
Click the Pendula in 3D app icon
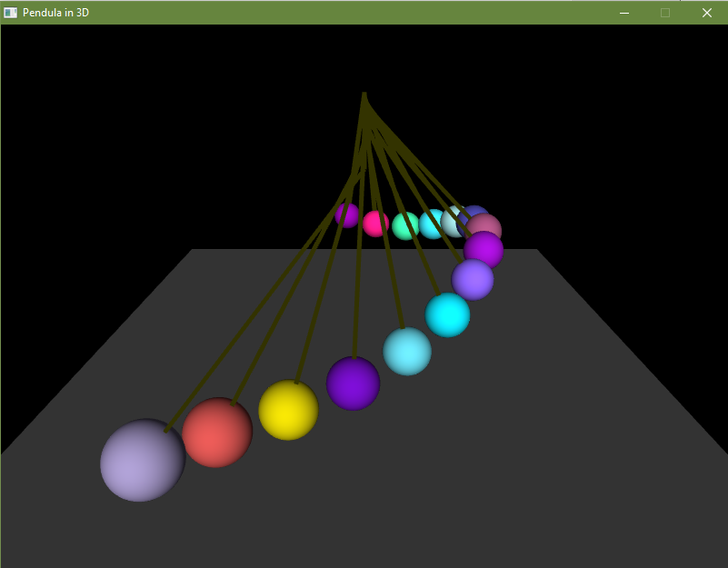[11, 13]
